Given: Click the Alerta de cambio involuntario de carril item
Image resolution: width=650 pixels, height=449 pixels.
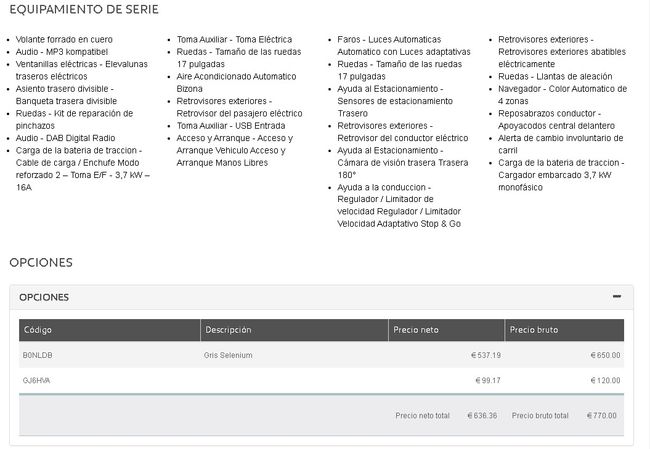Looking at the screenshot, I should (x=559, y=144).
